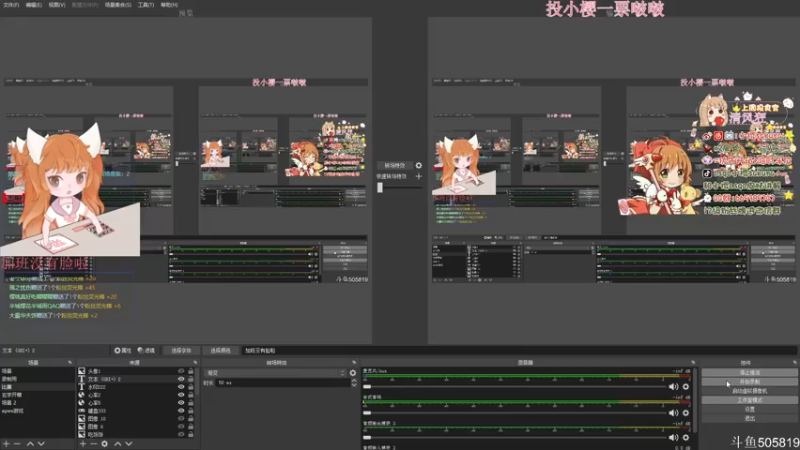Open 属性 properties in the source toolbar
The width and height of the screenshot is (800, 450).
[122, 351]
